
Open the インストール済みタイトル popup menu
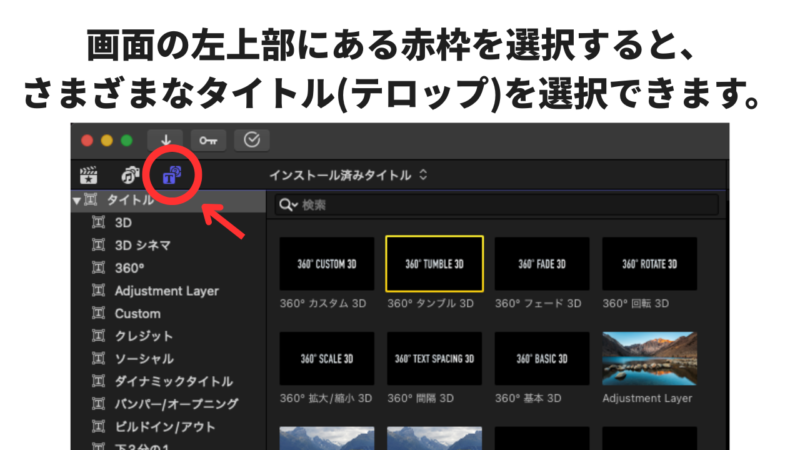[348, 176]
